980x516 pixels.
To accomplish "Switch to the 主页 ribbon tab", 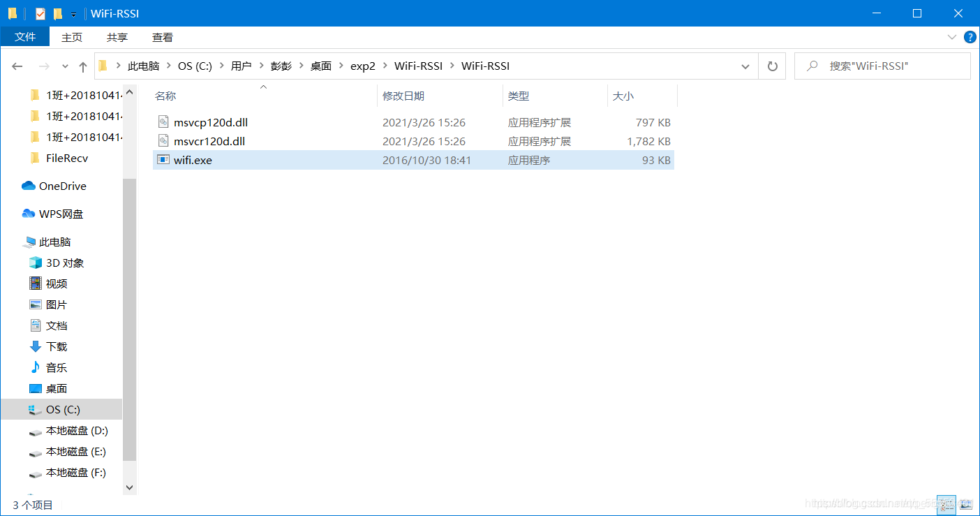I will pos(72,37).
